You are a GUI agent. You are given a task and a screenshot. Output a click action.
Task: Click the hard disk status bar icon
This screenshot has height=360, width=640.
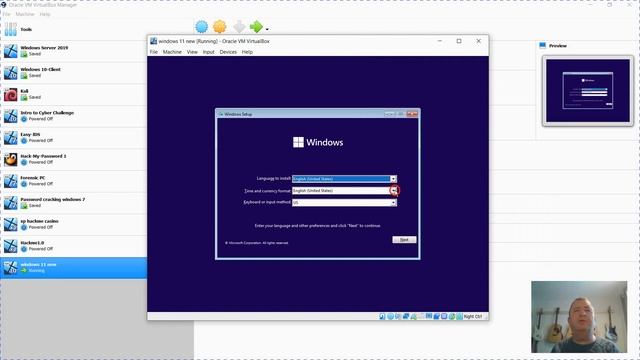pyautogui.click(x=382, y=316)
